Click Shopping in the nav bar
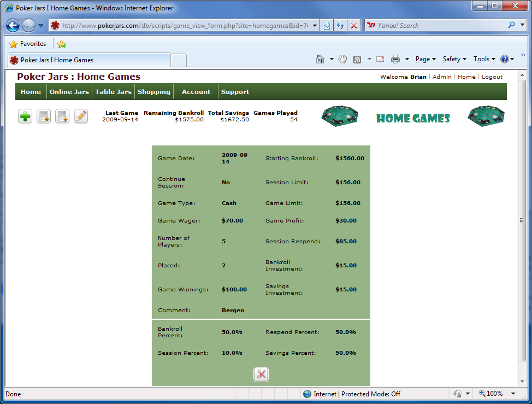The image size is (532, 404). [x=153, y=92]
